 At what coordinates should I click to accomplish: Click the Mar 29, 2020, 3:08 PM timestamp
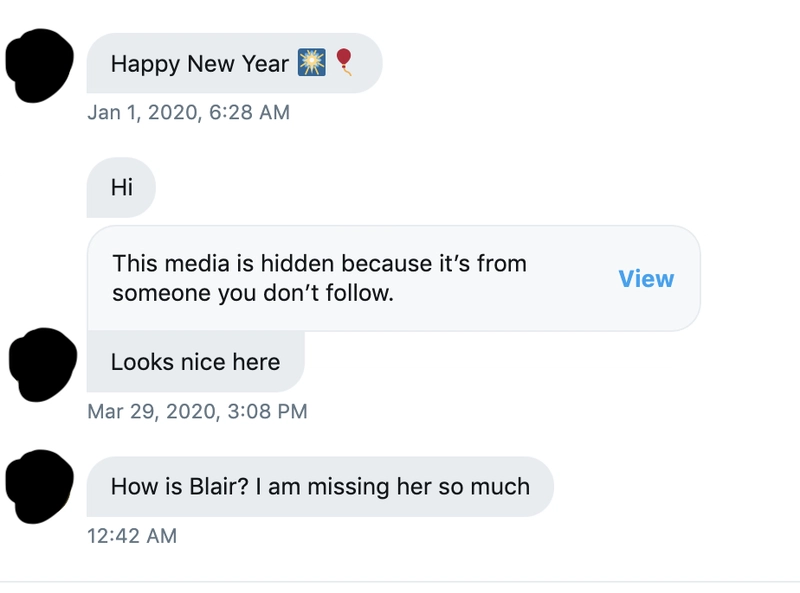197,411
